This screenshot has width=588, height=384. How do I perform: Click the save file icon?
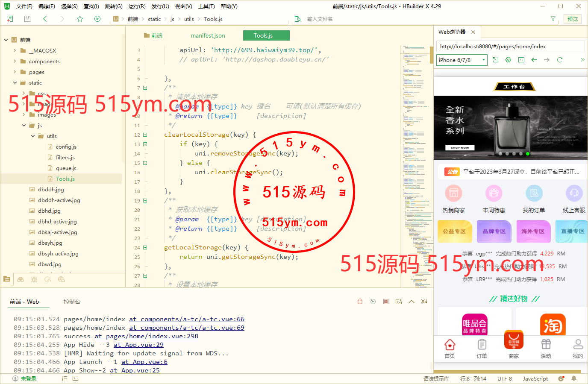coord(27,19)
